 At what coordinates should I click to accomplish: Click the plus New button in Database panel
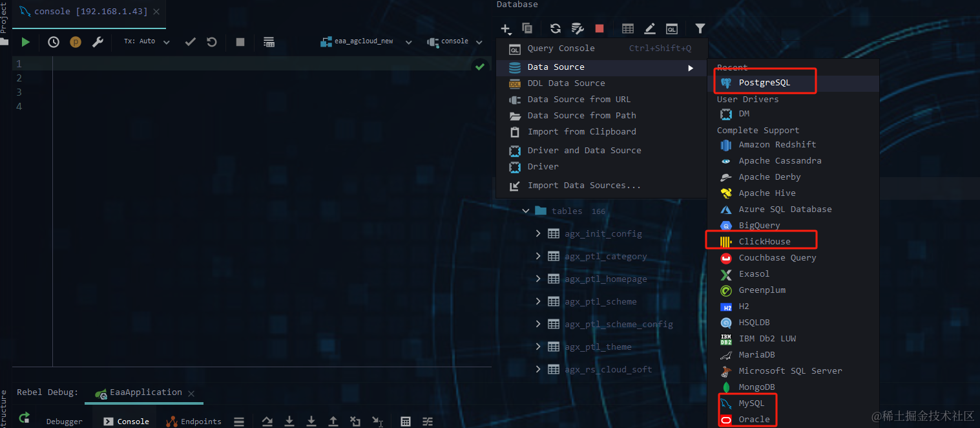[506, 28]
